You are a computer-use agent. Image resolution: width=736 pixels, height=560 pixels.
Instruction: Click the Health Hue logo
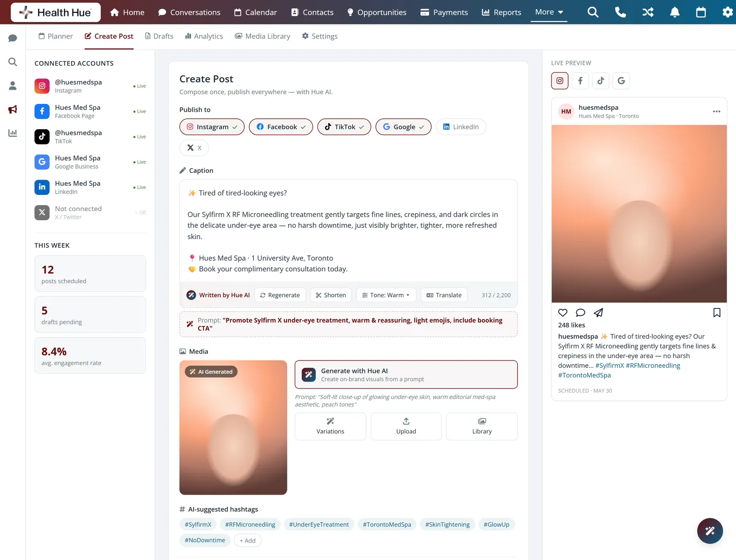coord(56,12)
